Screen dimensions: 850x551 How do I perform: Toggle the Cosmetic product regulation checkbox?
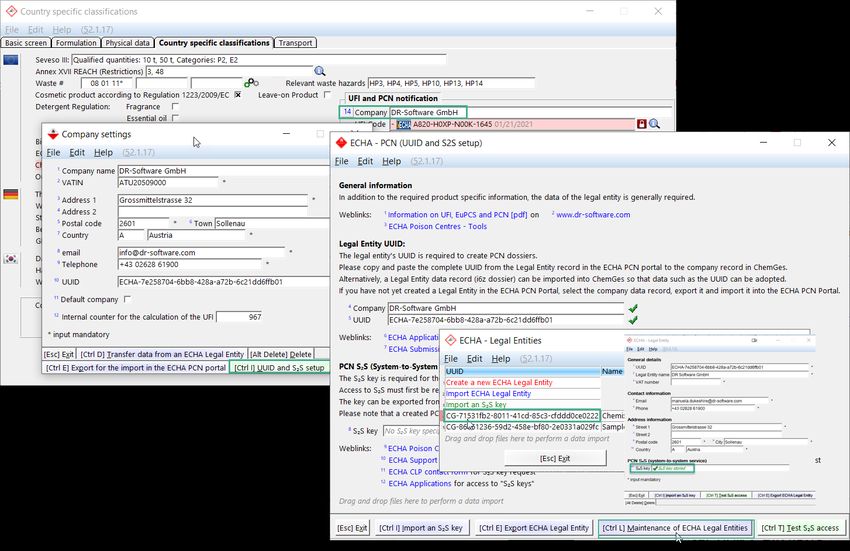tap(237, 95)
